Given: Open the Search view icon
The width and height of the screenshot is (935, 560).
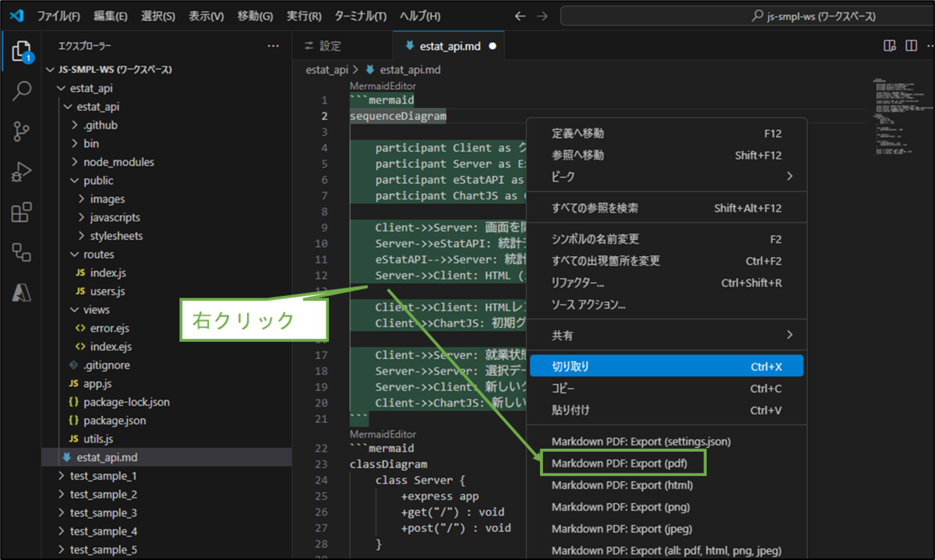Looking at the screenshot, I should tap(21, 91).
